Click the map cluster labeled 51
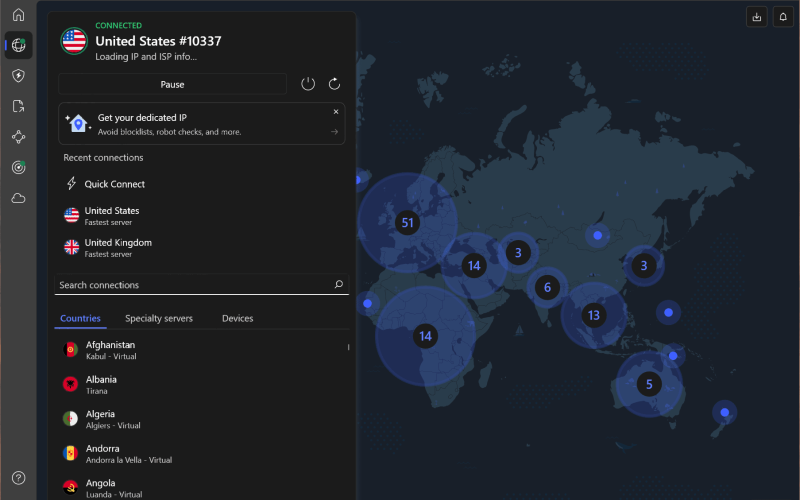The width and height of the screenshot is (800, 500). 406,223
